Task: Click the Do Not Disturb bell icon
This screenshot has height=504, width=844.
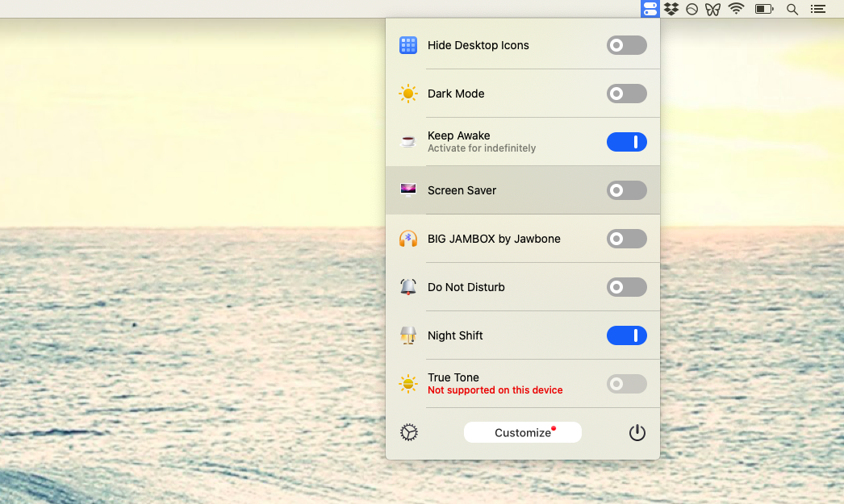Action: point(408,287)
